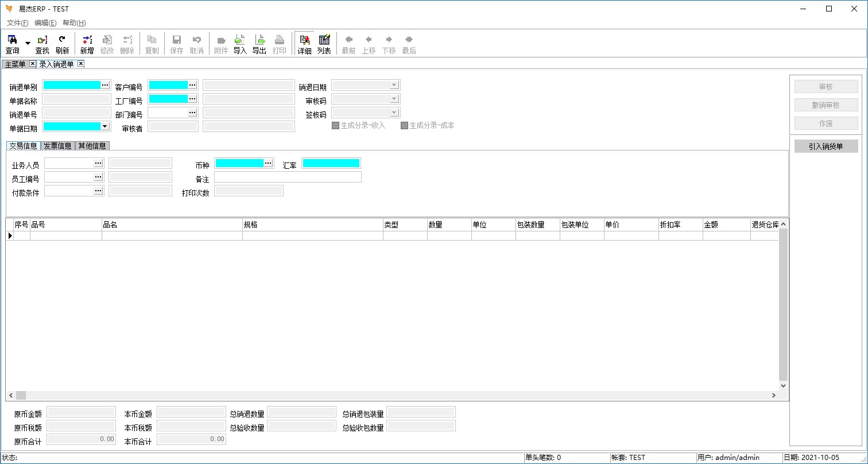Select the 其他信息 tab
This screenshot has width=868, height=464.
92,146
